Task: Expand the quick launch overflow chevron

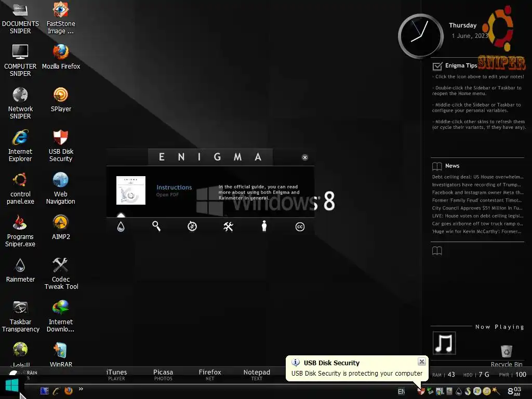Action: tap(81, 389)
